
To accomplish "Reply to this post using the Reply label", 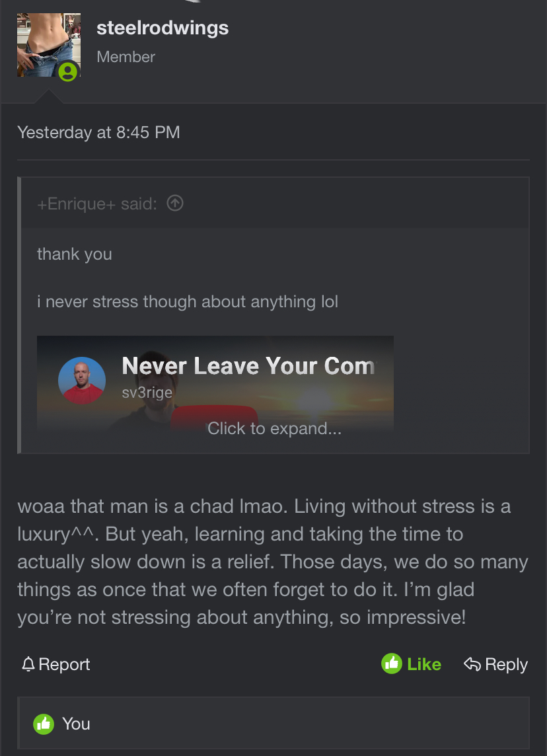I will pos(506,664).
